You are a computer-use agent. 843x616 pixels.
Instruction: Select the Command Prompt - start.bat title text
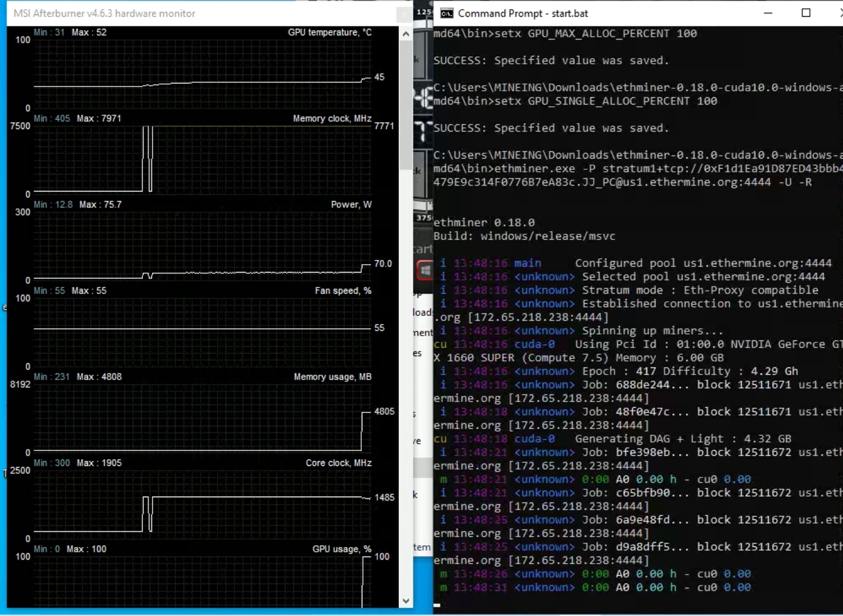523,13
